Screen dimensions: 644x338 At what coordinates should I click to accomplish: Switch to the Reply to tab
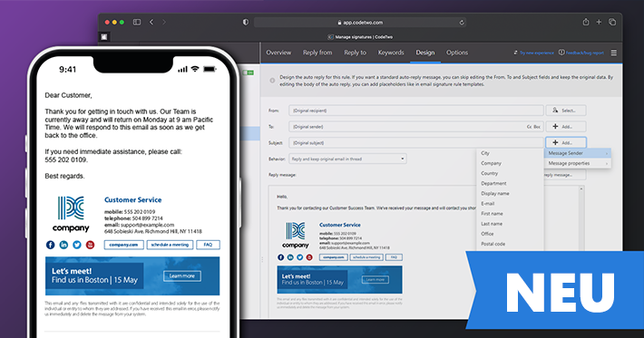click(x=356, y=53)
